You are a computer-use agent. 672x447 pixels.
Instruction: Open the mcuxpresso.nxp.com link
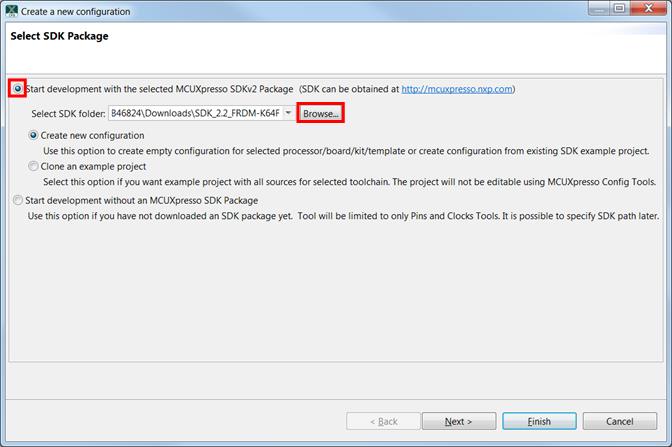click(x=456, y=89)
